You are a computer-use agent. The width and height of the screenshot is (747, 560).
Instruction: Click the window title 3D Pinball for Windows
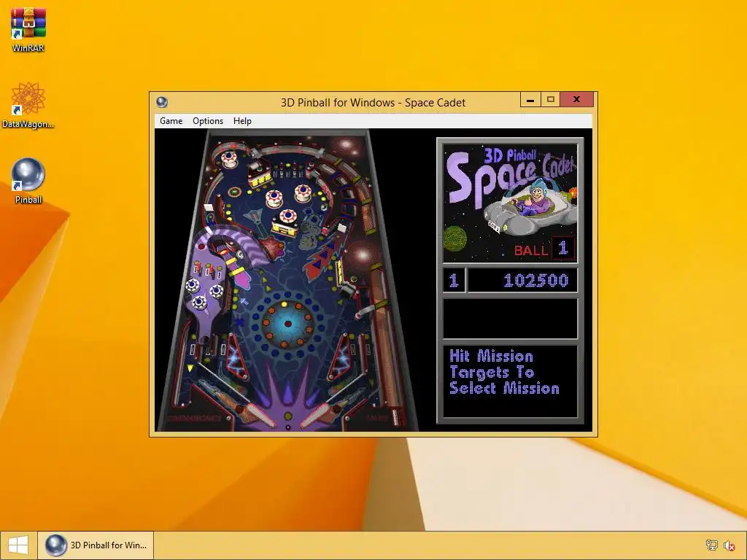click(373, 102)
